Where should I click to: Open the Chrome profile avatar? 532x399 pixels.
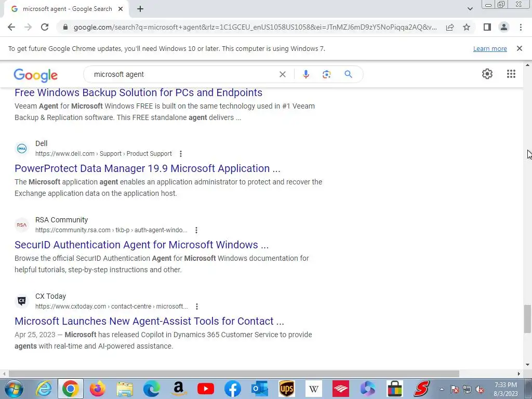504,27
